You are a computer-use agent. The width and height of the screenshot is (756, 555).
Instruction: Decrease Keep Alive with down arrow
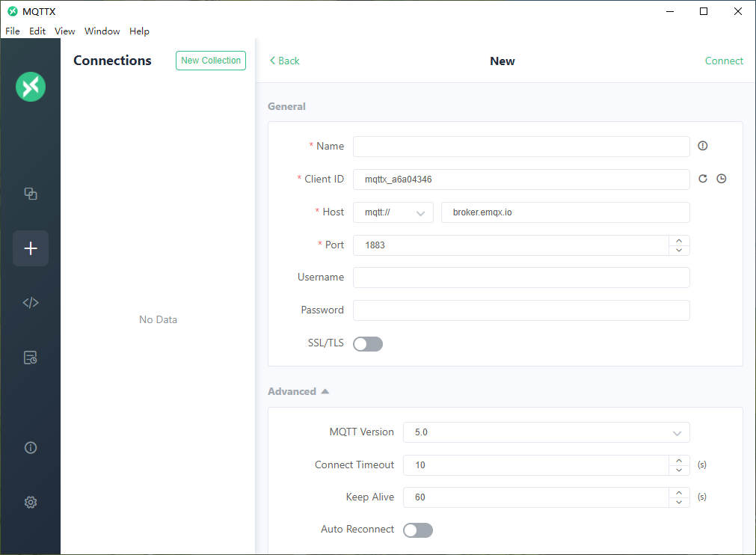[679, 502]
